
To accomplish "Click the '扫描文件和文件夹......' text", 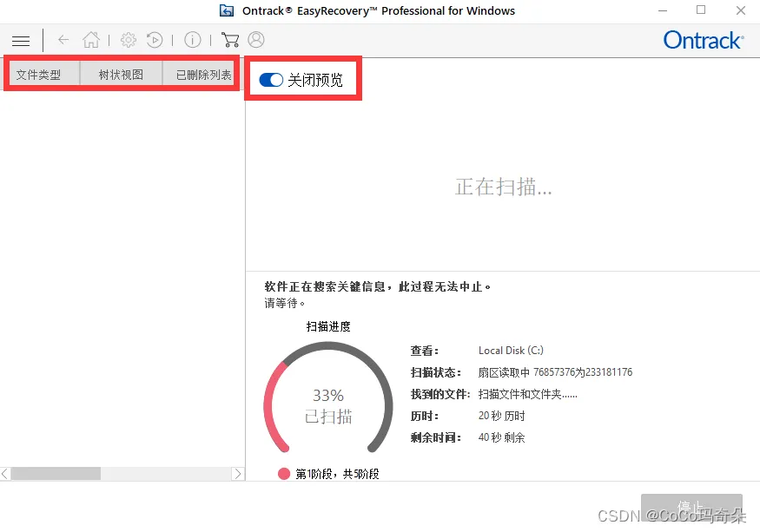I will click(x=528, y=394).
